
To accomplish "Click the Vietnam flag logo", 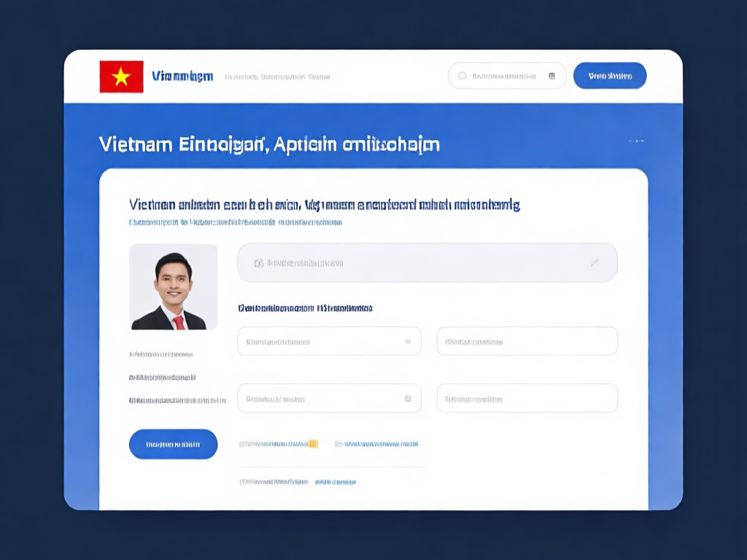I will coord(122,77).
